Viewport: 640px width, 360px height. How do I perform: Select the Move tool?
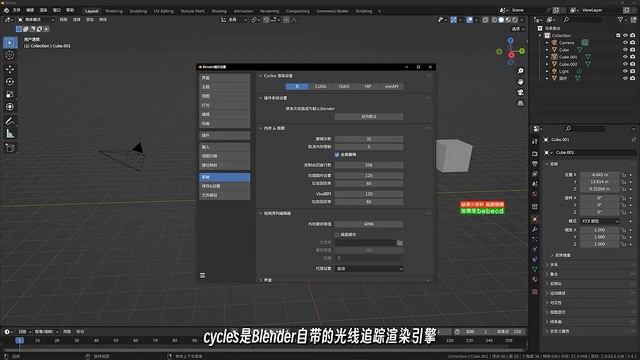10,69
